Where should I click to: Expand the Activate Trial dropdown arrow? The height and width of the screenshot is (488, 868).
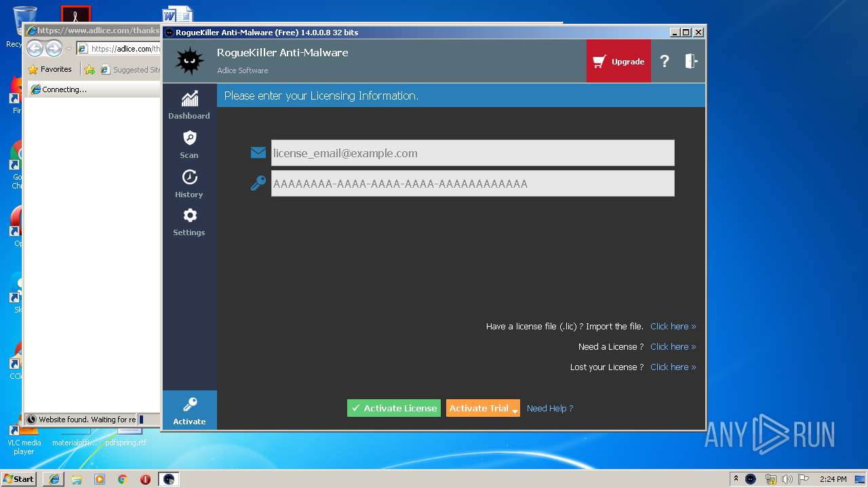tap(515, 410)
